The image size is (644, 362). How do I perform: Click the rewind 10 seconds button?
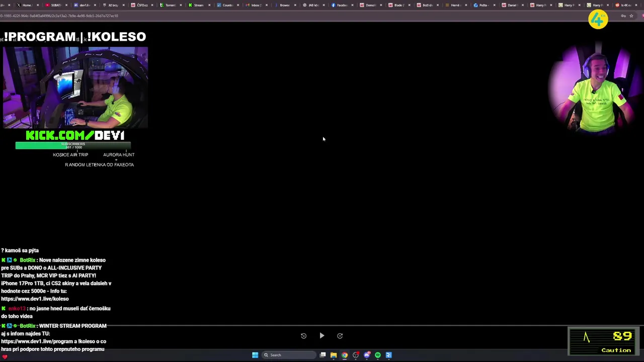[x=303, y=336]
